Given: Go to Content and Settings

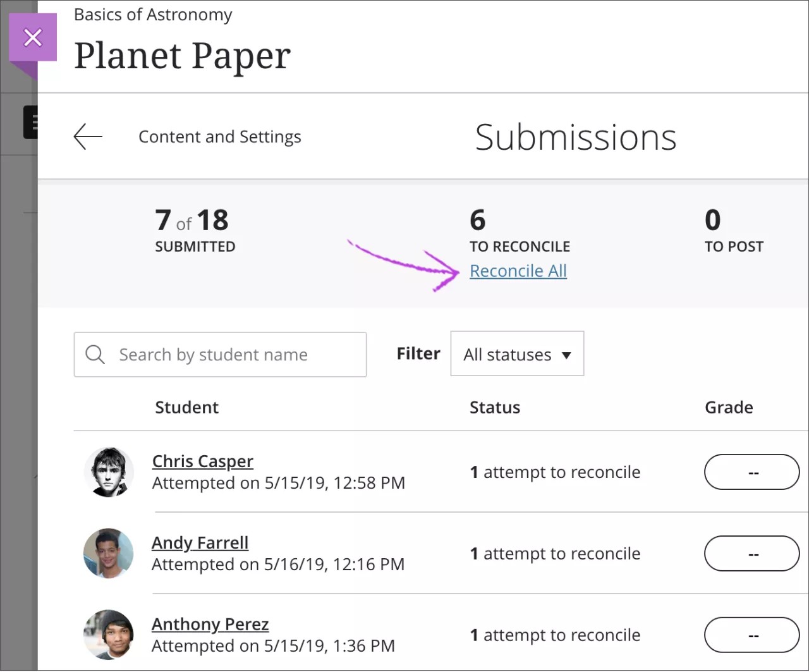Looking at the screenshot, I should coord(219,137).
